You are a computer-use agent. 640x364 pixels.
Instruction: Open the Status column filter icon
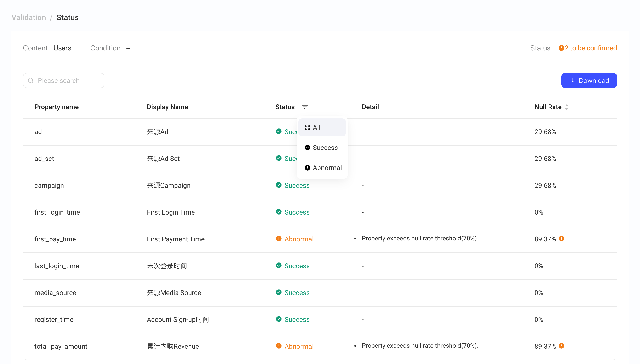click(x=304, y=107)
